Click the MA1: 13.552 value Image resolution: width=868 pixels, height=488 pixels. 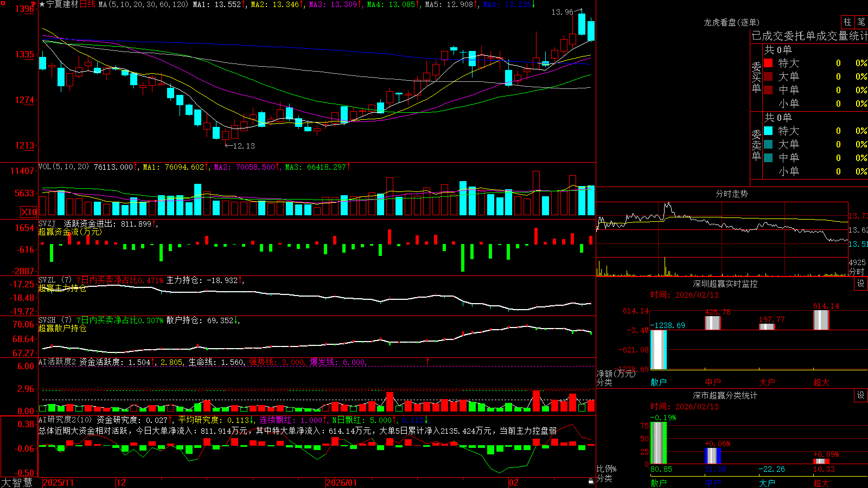pos(217,4)
